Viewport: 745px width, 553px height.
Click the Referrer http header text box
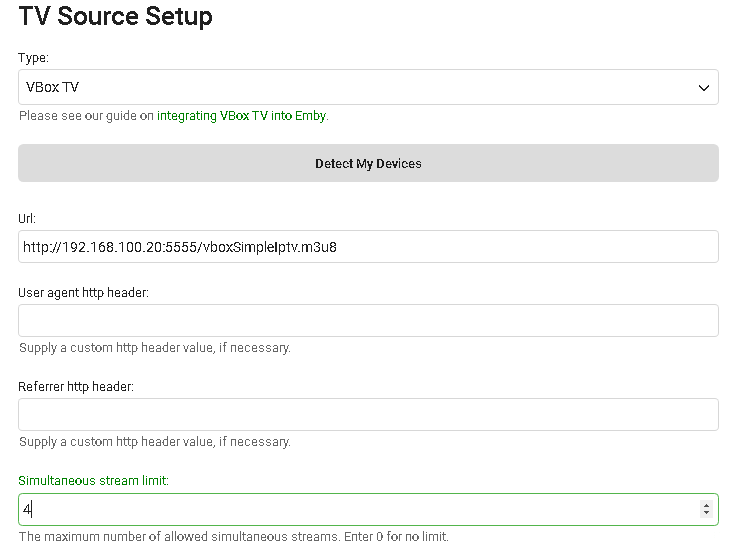pos(368,415)
